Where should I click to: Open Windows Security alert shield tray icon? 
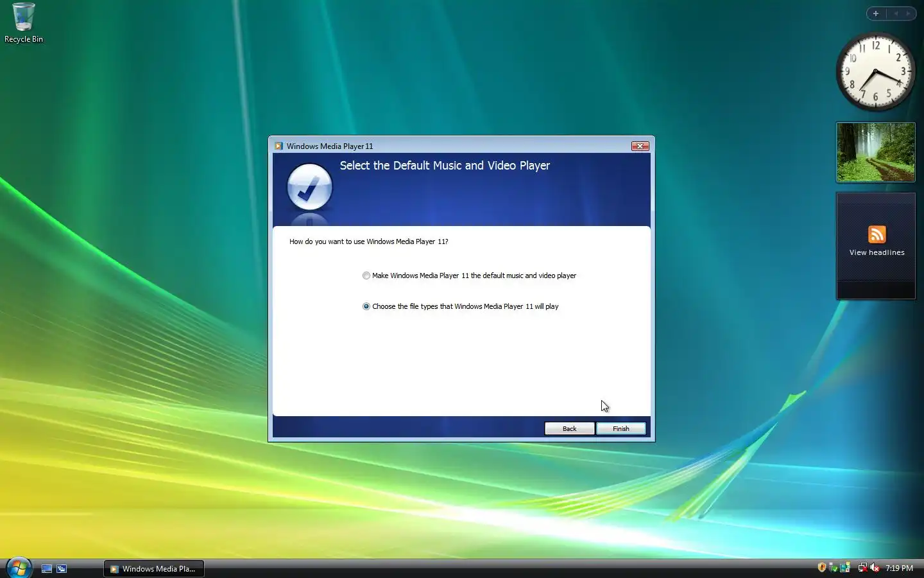coord(822,567)
